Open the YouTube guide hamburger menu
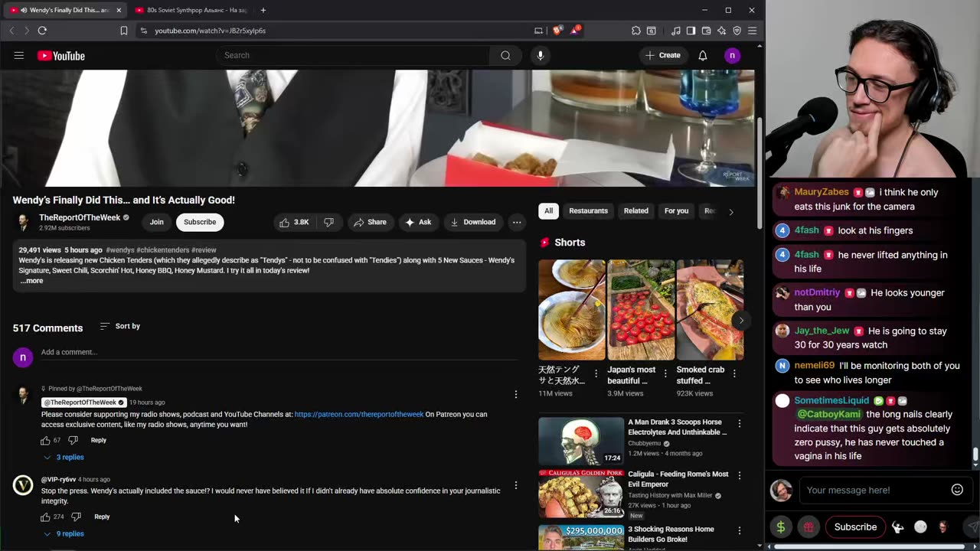The image size is (980, 551). (19, 55)
